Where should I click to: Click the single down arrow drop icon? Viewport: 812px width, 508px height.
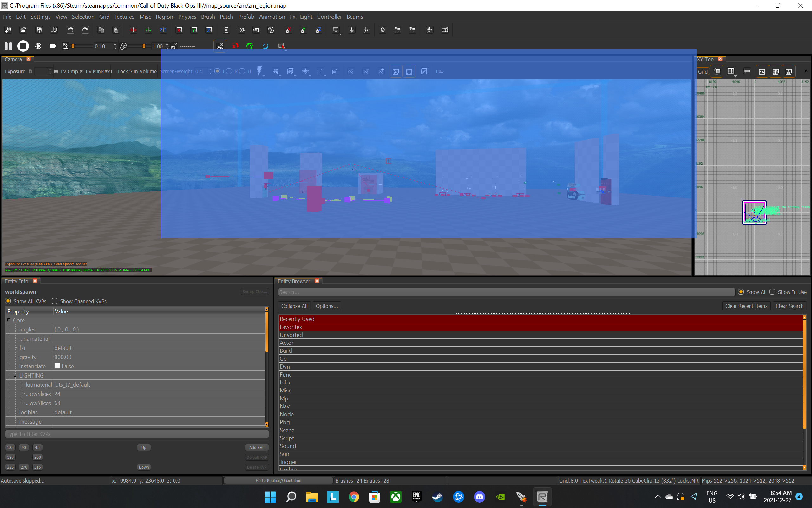click(x=352, y=30)
